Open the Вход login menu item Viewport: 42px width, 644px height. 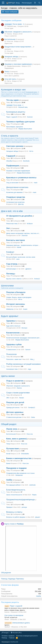point(18,3)
